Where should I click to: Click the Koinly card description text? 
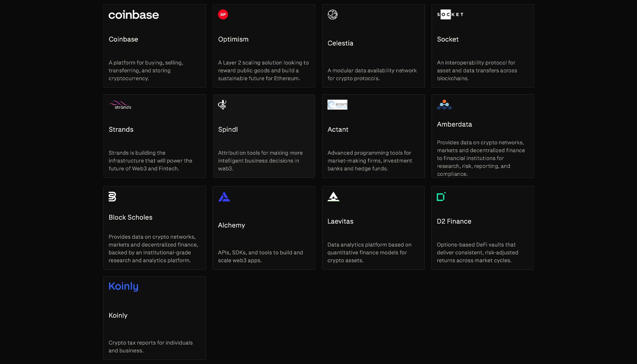coord(150,347)
